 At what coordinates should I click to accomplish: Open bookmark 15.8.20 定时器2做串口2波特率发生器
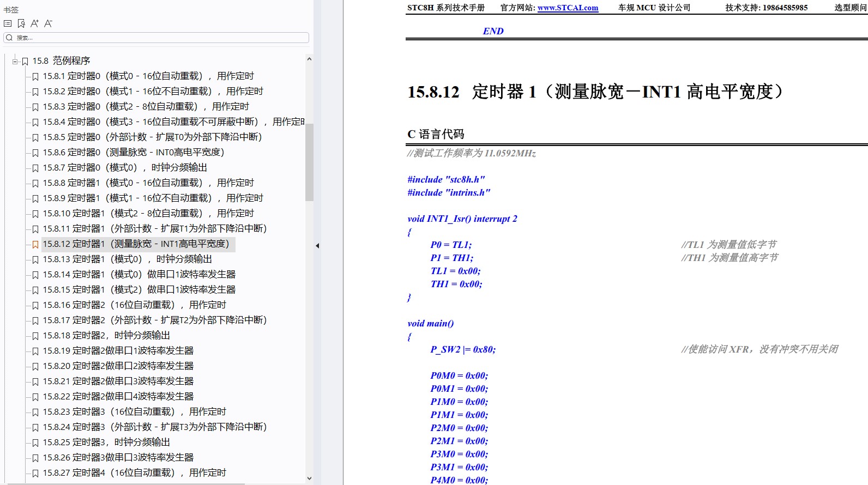(118, 366)
